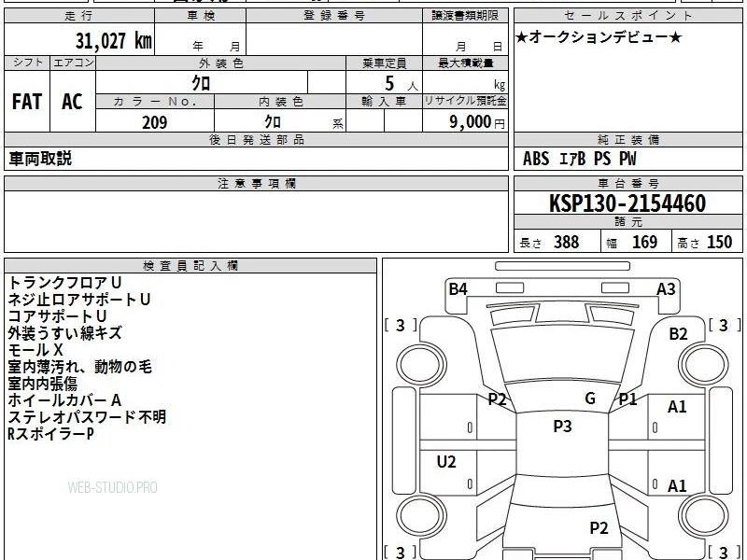Select the seating capacity 5 人
Viewport: 747px width, 560px height.
tap(402, 83)
